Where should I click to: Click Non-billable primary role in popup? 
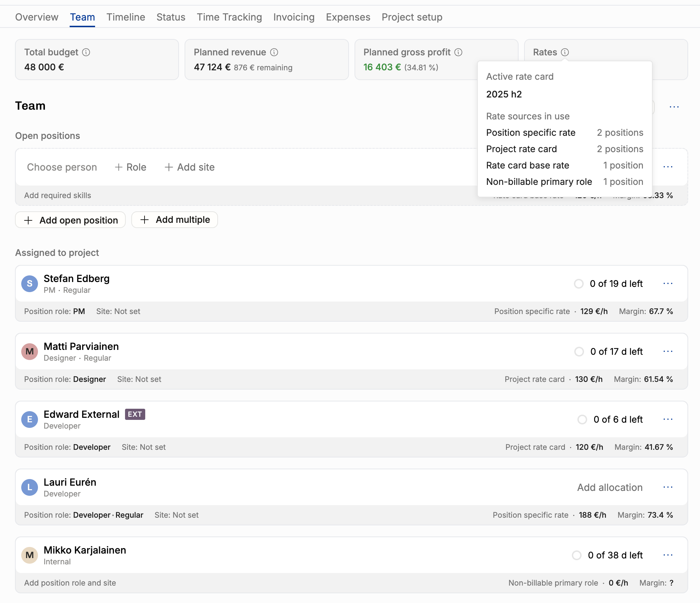pyautogui.click(x=539, y=182)
